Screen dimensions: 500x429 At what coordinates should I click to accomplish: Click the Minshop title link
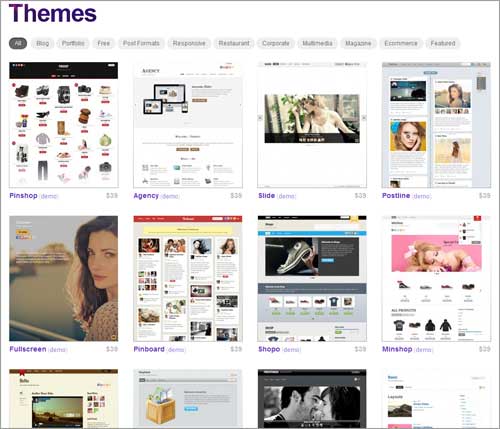coord(397,349)
